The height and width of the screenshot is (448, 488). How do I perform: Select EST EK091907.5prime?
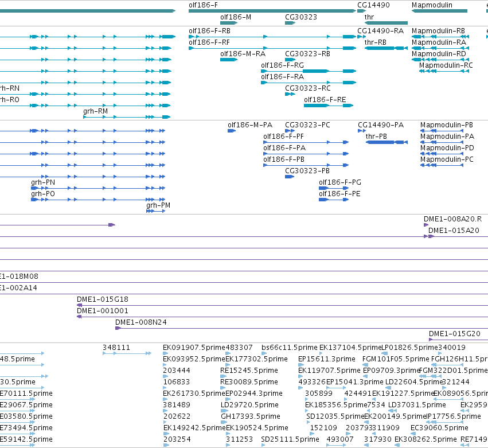pos(194,348)
